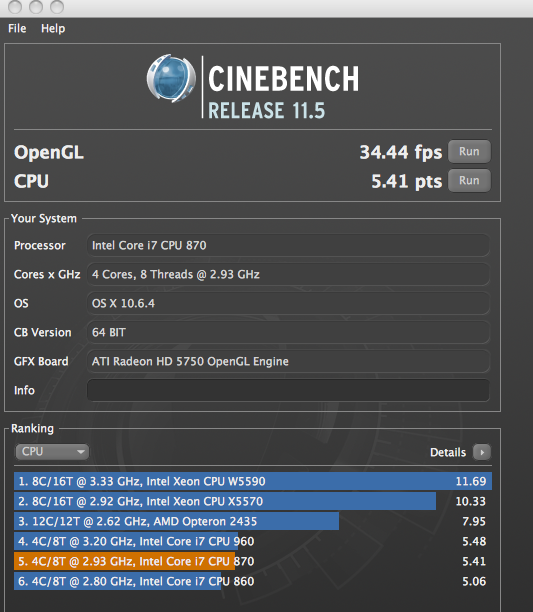Select the Cores x GHz field
This screenshot has height=612, width=533.
tap(288, 274)
